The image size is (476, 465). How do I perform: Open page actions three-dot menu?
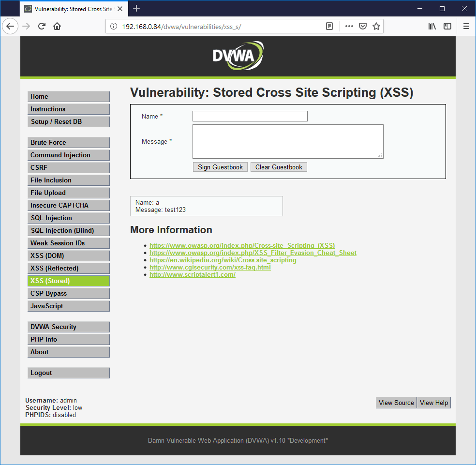pyautogui.click(x=349, y=26)
